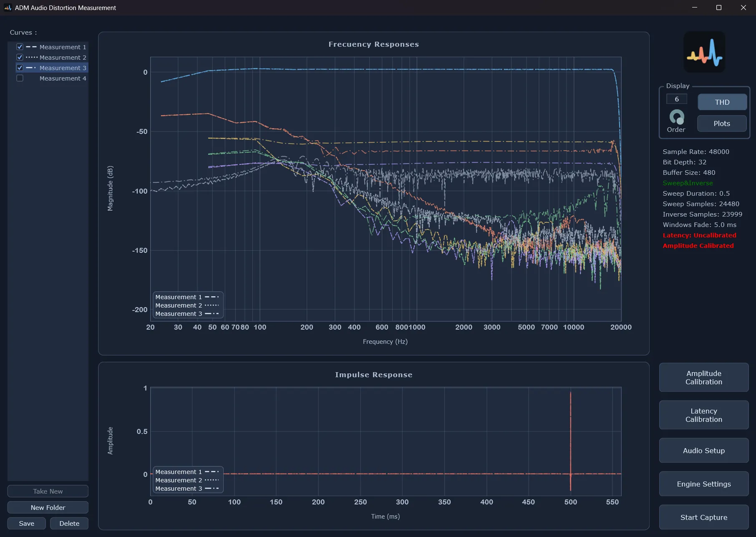Open the Audio Setup dialog
Viewport: 756px width, 537px height.
point(704,451)
